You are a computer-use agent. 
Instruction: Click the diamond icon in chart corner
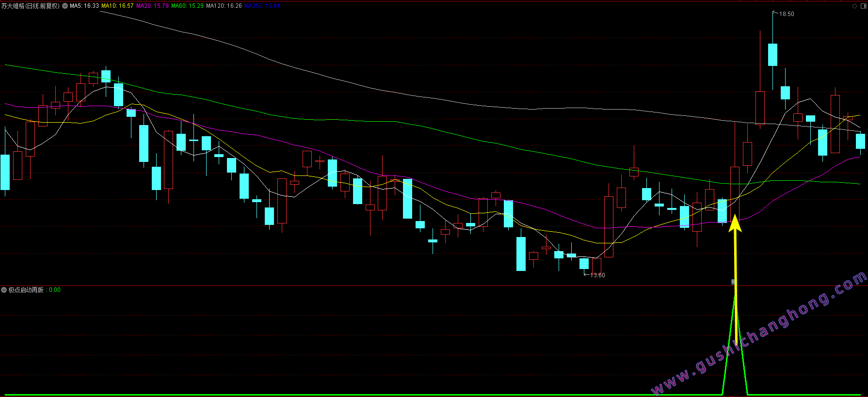tap(854, 6)
